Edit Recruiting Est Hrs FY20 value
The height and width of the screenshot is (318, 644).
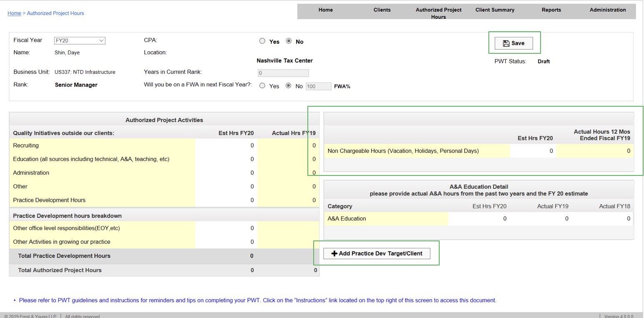click(226, 145)
